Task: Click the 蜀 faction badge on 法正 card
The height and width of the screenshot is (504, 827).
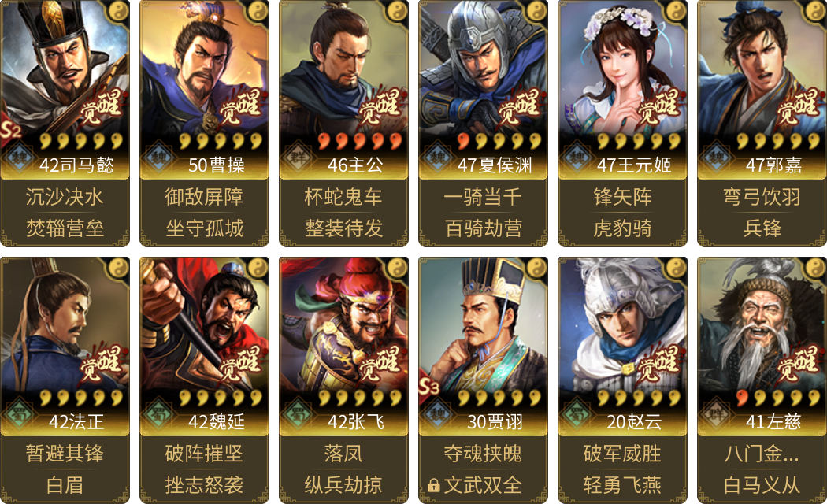Action: click(20, 414)
